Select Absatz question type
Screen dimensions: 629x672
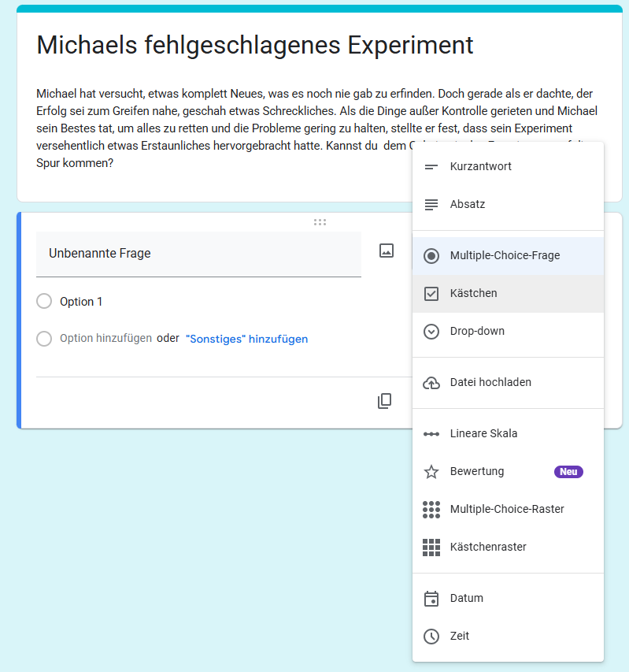468,205
